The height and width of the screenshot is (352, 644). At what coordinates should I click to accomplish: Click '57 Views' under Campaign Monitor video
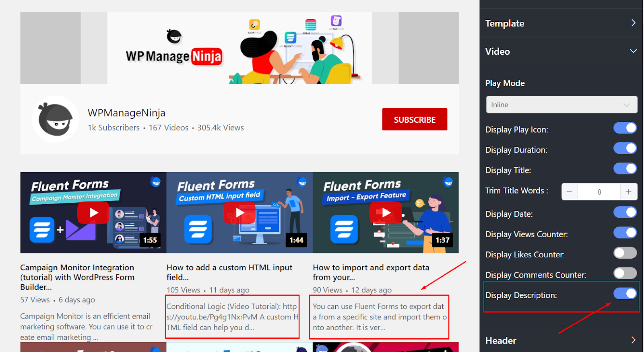35,300
